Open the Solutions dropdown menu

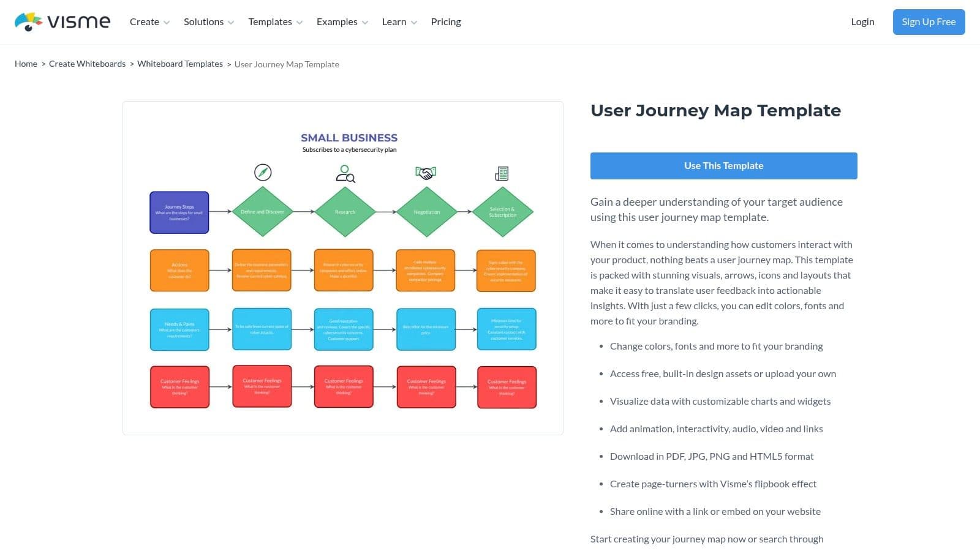(208, 22)
